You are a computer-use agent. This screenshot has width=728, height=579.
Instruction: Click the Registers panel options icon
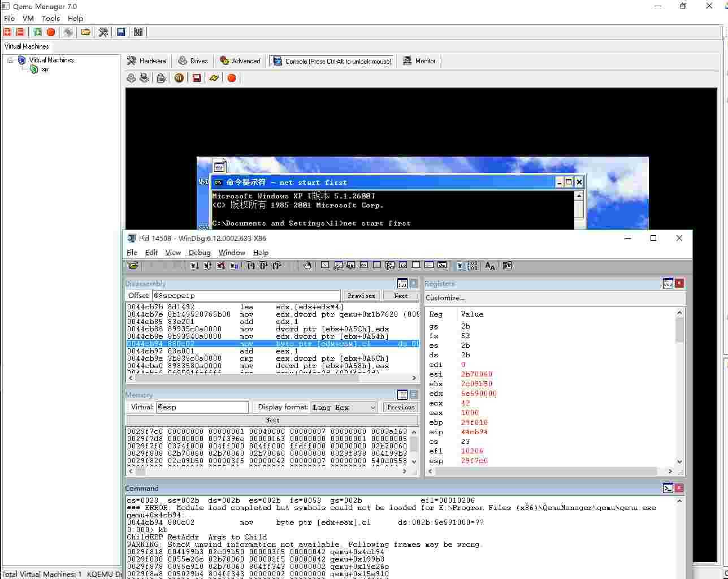(668, 283)
